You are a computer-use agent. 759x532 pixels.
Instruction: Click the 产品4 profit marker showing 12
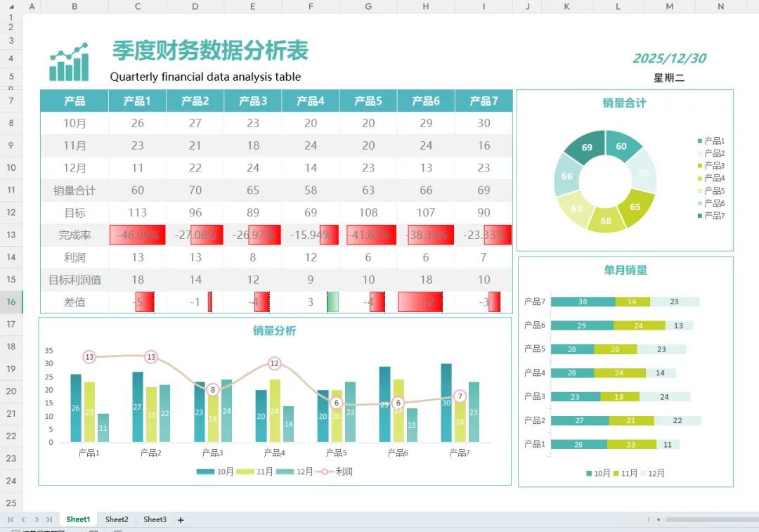(x=275, y=363)
